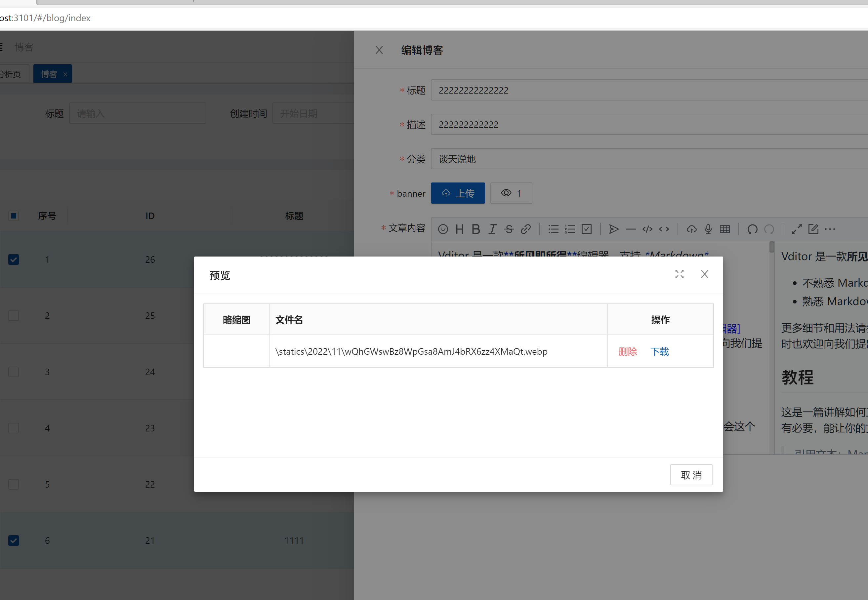Click the 取消 button in preview dialog
Viewport: 868px width, 600px height.
pyautogui.click(x=691, y=475)
